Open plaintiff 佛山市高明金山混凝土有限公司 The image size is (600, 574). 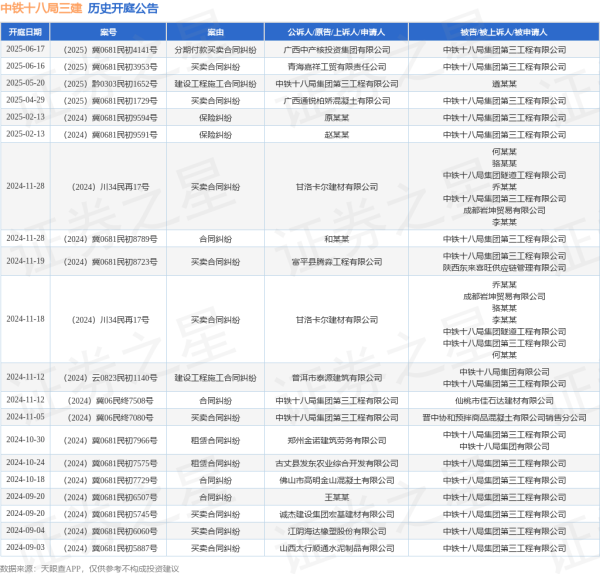[x=336, y=479]
